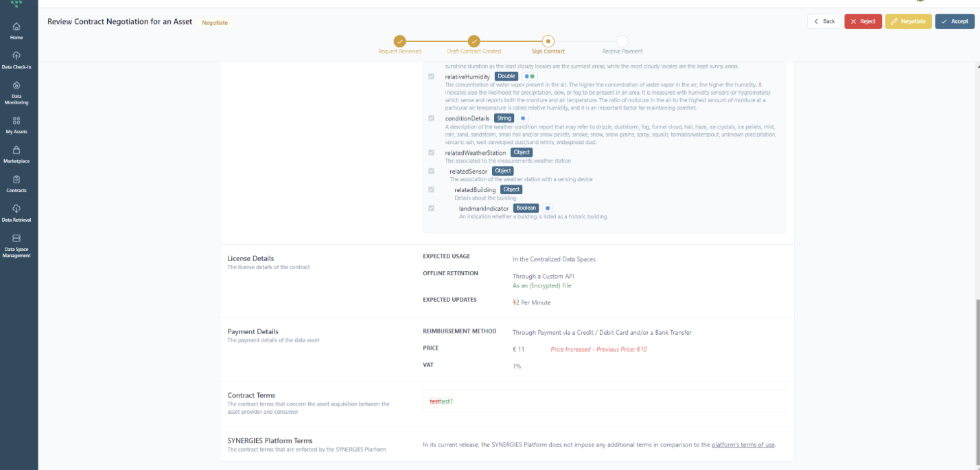Go to Data Retrieval icon
Viewport: 980px width, 470px height.
coord(16,209)
